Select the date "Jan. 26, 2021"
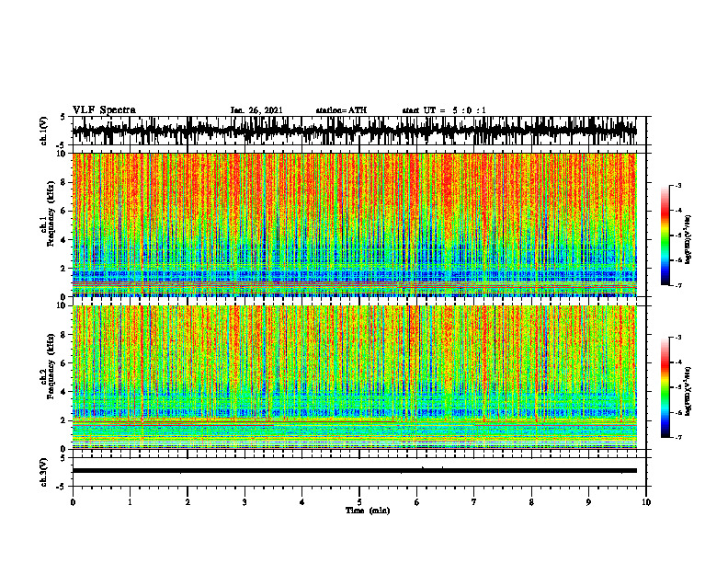Viewport: 728px width, 563px height. point(256,110)
